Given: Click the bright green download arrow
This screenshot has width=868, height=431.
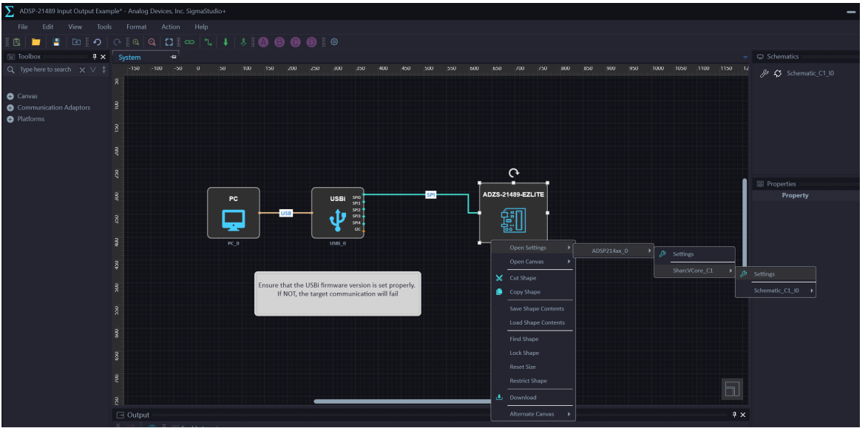Looking at the screenshot, I should pos(226,42).
